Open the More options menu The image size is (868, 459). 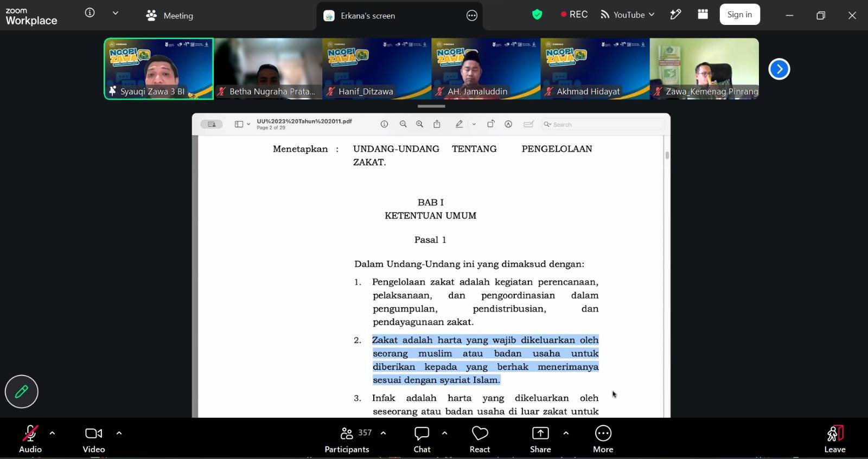603,439
